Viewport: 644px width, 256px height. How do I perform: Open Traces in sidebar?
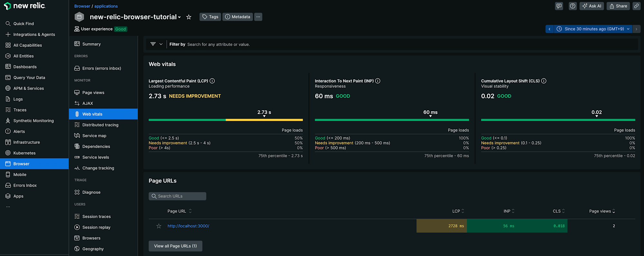coord(34,110)
